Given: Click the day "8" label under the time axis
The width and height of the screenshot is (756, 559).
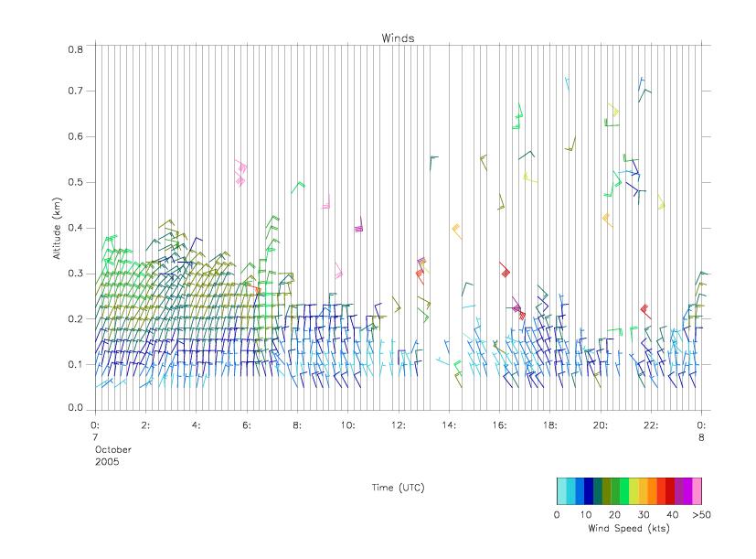Looking at the screenshot, I should [x=701, y=437].
